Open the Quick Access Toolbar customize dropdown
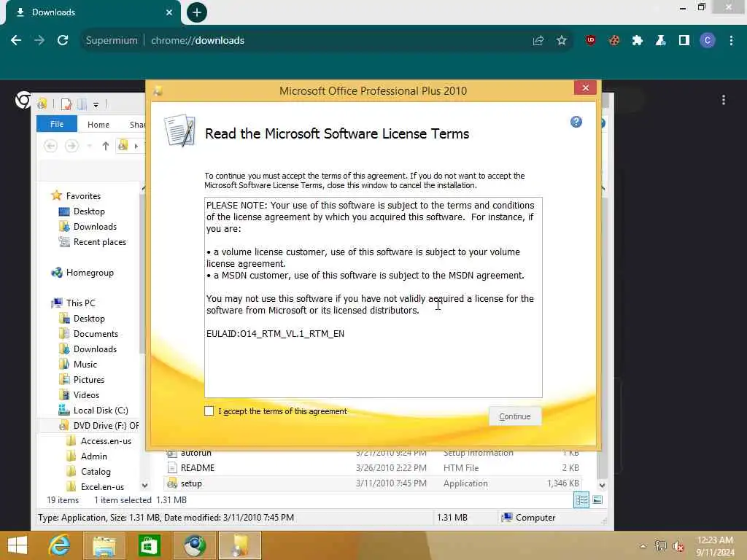Image resolution: width=747 pixels, height=560 pixels. (x=96, y=104)
